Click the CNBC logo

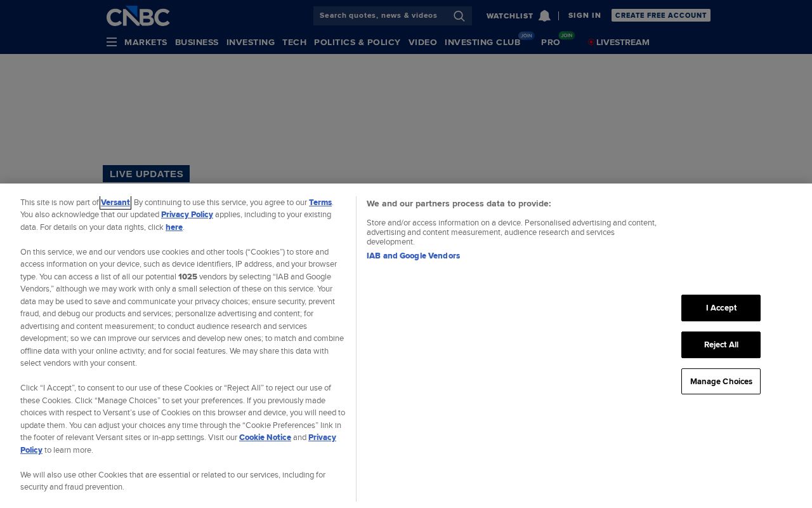point(138,17)
